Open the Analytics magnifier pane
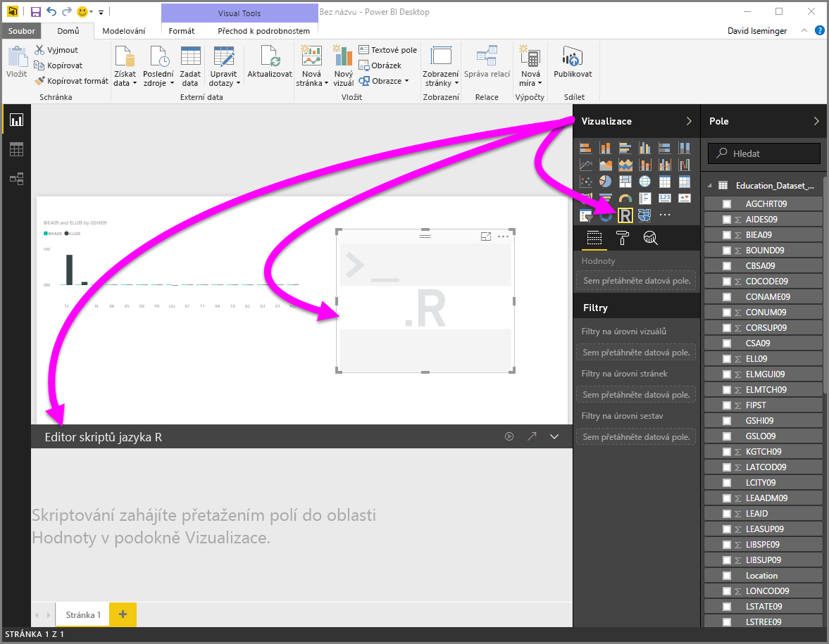Screen dimensions: 829x644 650,238
